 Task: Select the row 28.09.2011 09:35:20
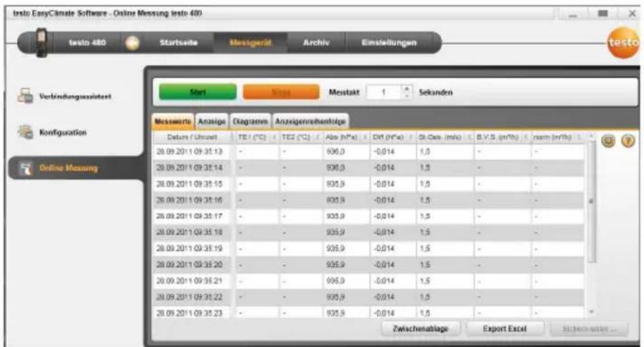tap(368, 264)
